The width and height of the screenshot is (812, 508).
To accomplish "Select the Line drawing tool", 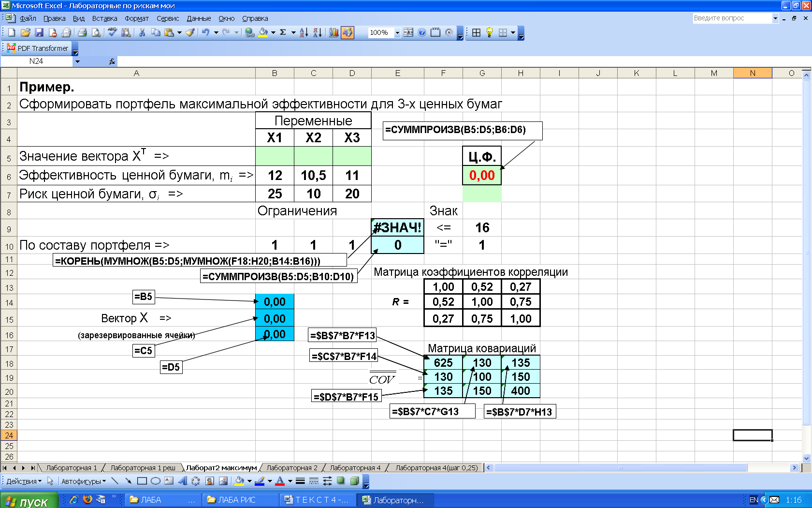I will (115, 481).
